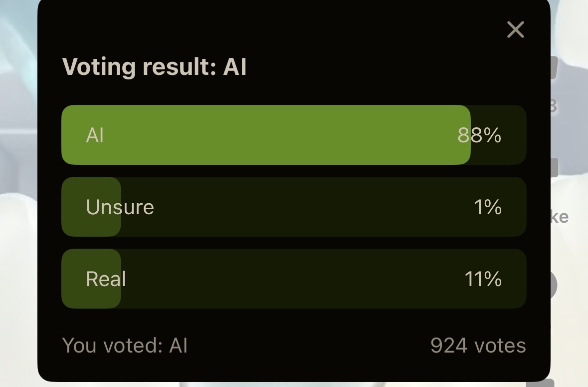The image size is (588, 387).
Task: Click the 11% value on the Real bar
Action: pyautogui.click(x=483, y=279)
